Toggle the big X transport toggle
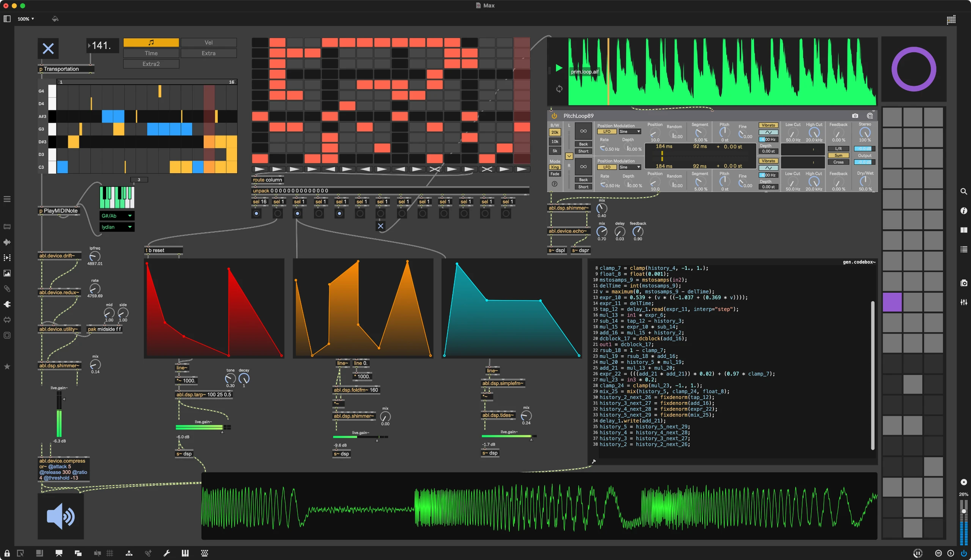The height and width of the screenshot is (560, 971). click(48, 49)
